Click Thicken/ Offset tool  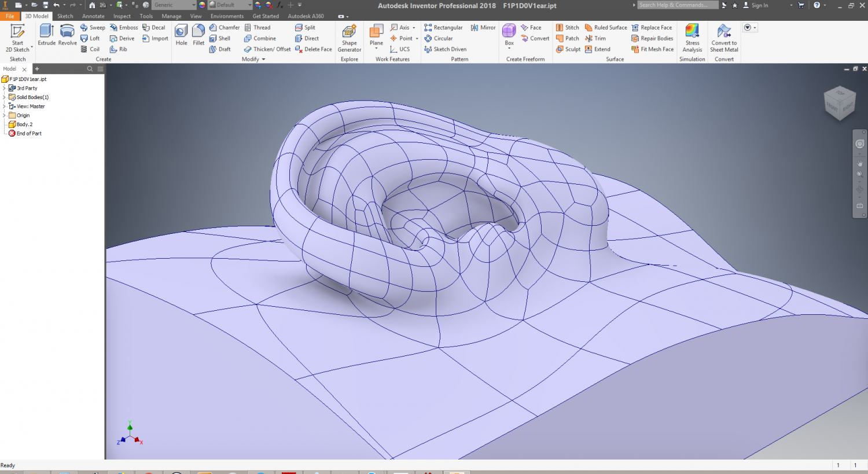click(267, 49)
